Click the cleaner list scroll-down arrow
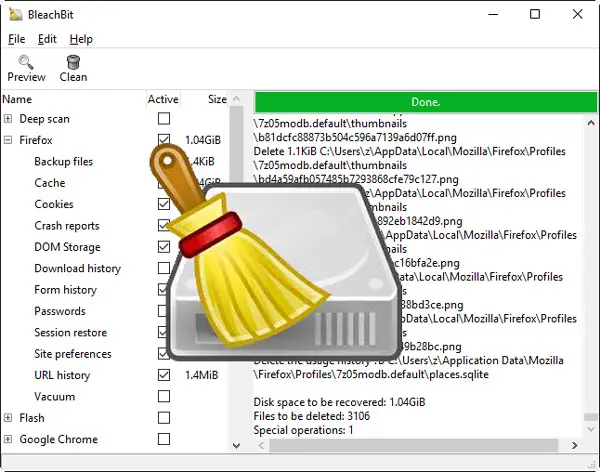 point(236,446)
